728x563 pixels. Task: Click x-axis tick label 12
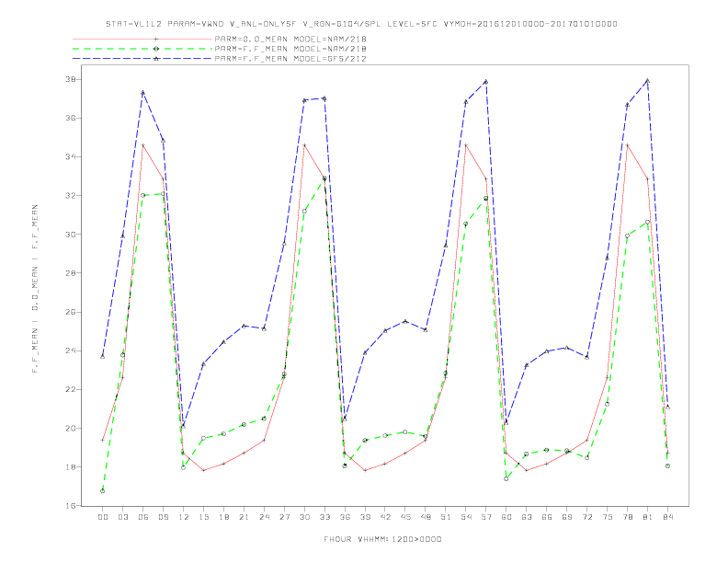pyautogui.click(x=184, y=517)
